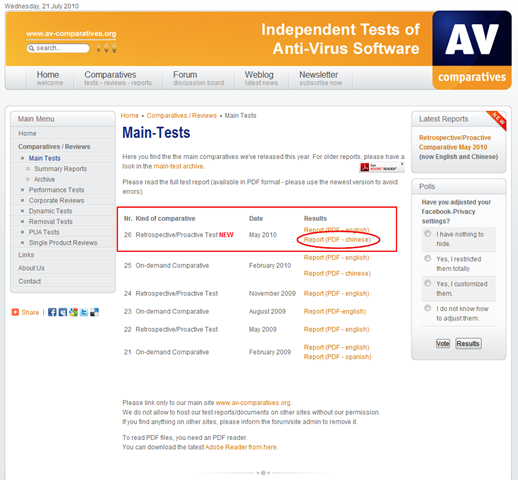518x480 pixels.
Task: Select 'Yes, I restricted them totally' option
Action: click(x=428, y=258)
